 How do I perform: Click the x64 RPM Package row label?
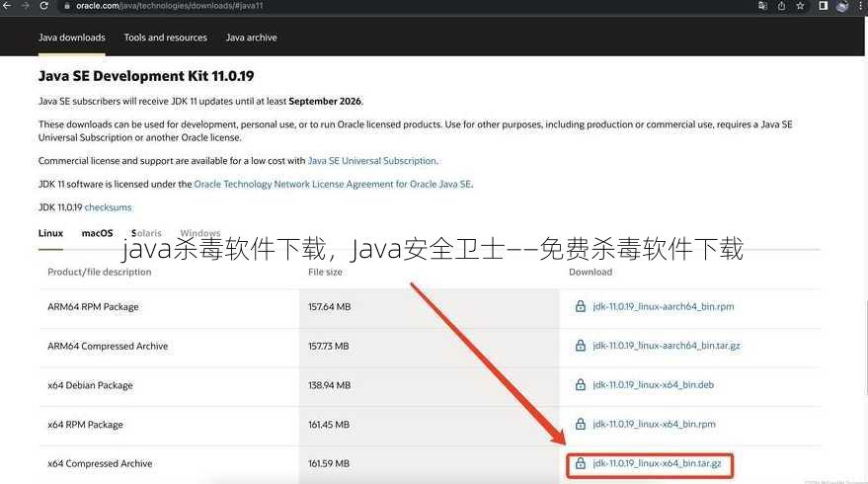[85, 425]
